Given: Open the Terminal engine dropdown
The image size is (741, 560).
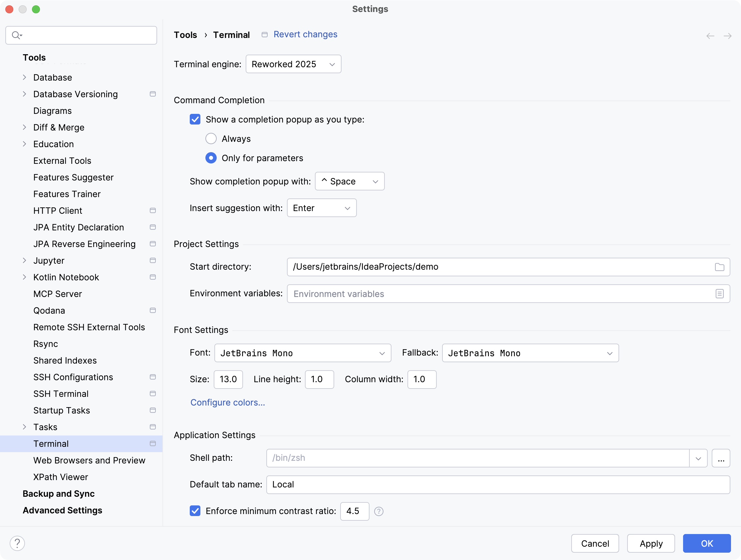Looking at the screenshot, I should 293,64.
